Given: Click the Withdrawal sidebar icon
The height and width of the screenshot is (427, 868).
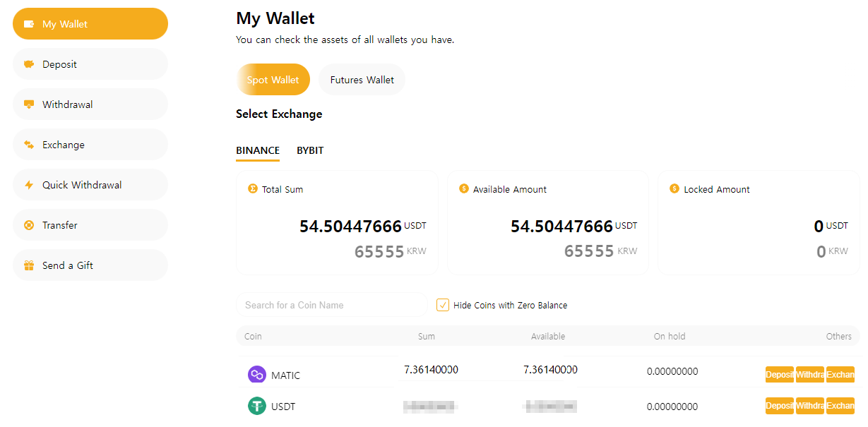Looking at the screenshot, I should (x=29, y=104).
